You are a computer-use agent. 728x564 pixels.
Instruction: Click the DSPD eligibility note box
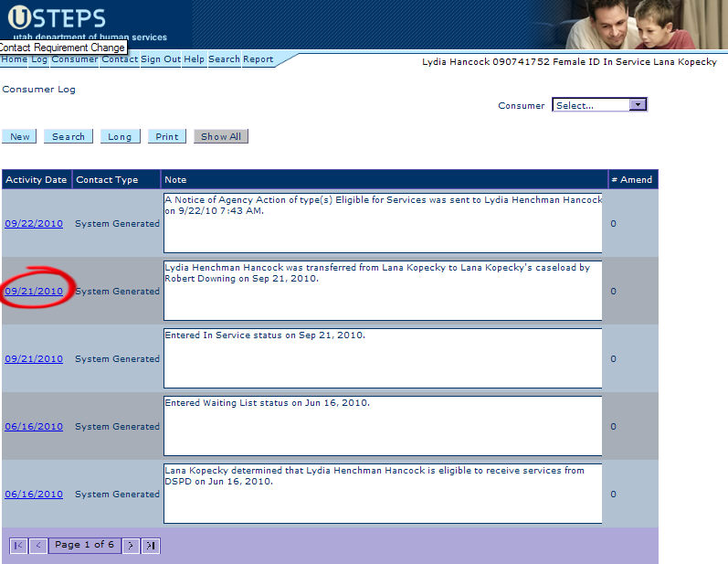[383, 494]
